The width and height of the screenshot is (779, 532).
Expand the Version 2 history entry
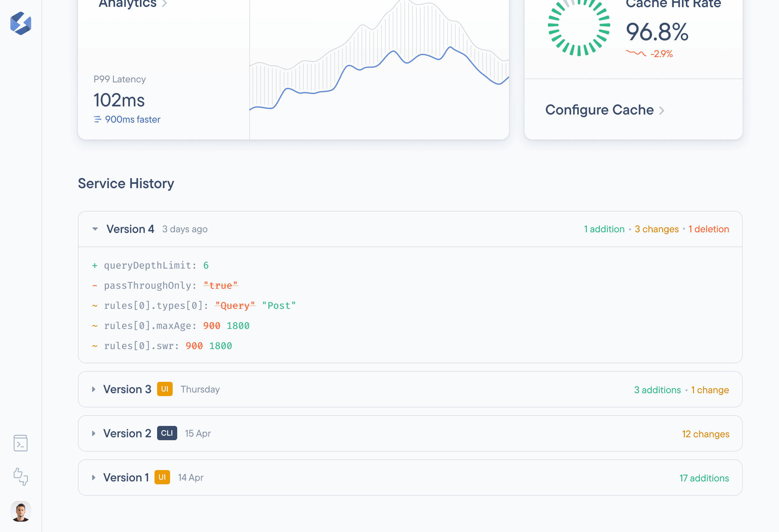coord(94,433)
